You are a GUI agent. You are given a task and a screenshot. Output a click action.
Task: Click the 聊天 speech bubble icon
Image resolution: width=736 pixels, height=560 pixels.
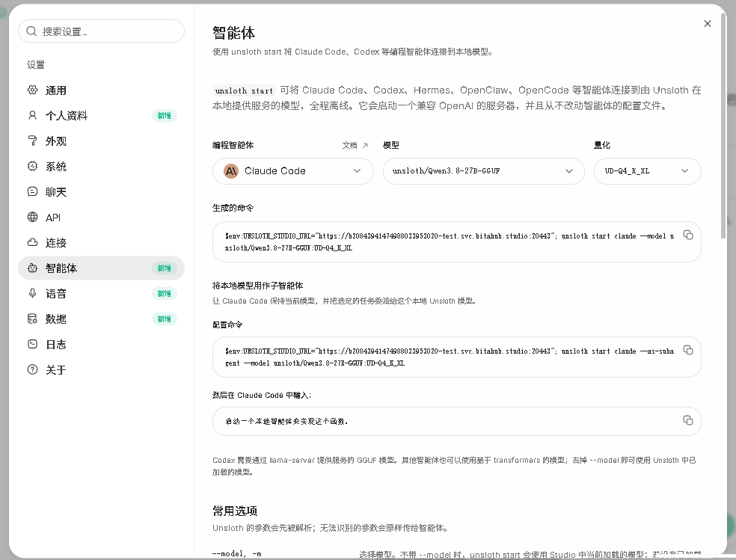(32, 191)
